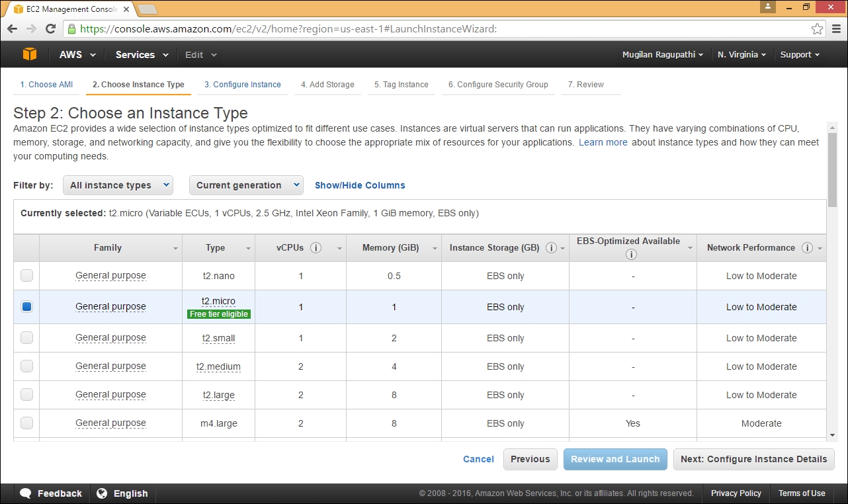Open the Chrome menu button
Viewport: 848px width, 504px height.
[835, 29]
